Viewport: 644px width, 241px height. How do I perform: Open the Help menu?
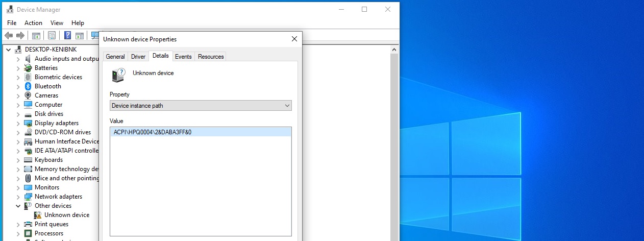(78, 23)
